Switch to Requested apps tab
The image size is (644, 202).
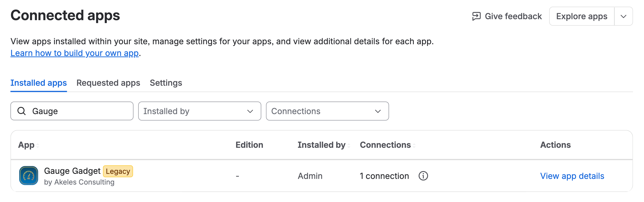point(108,83)
